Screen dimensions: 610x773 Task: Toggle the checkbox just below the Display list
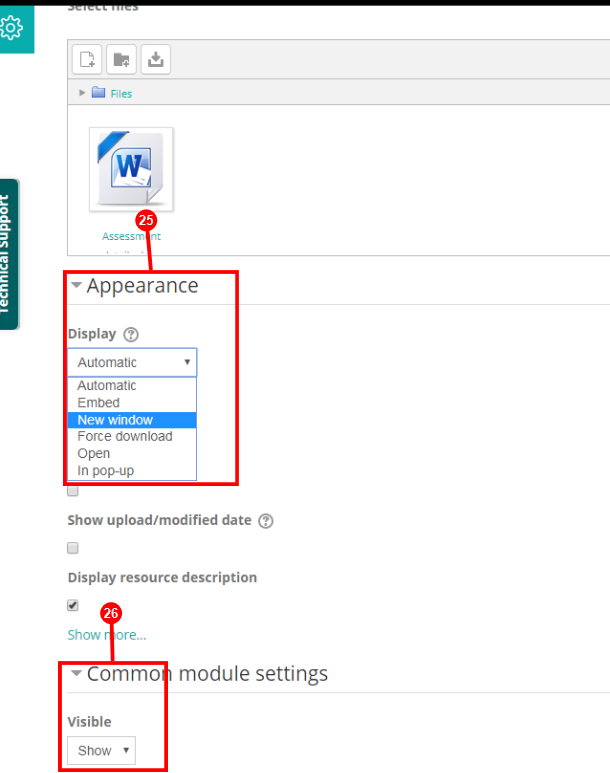[x=73, y=491]
